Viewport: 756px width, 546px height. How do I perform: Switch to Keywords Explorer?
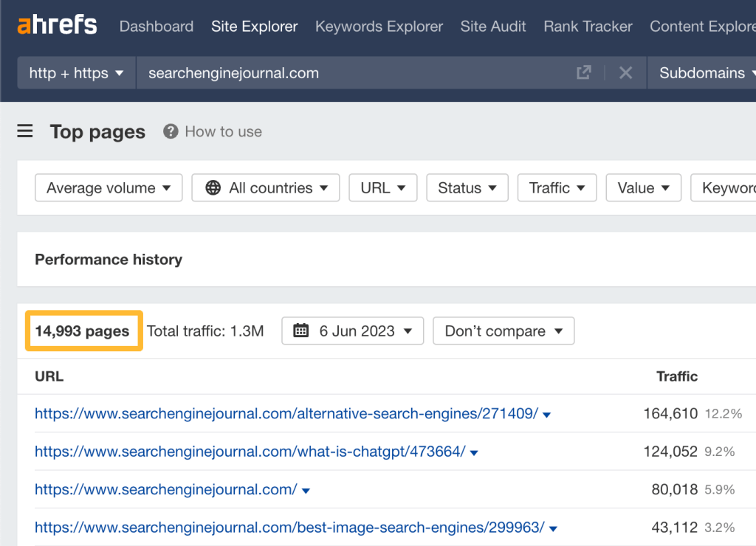(379, 27)
